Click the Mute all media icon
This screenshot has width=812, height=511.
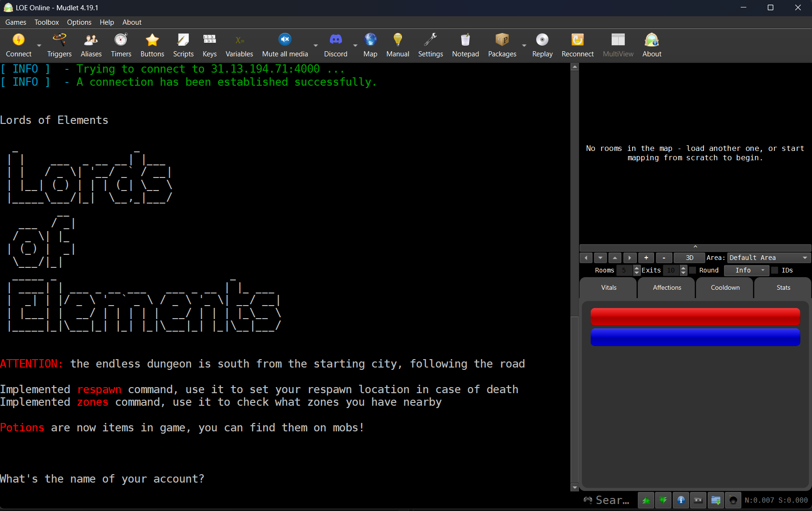point(285,40)
